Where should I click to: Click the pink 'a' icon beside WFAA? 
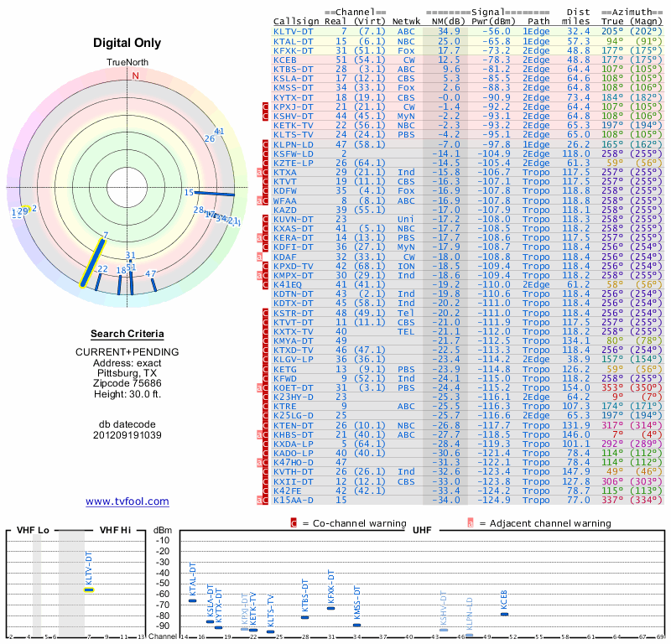pyautogui.click(x=259, y=200)
